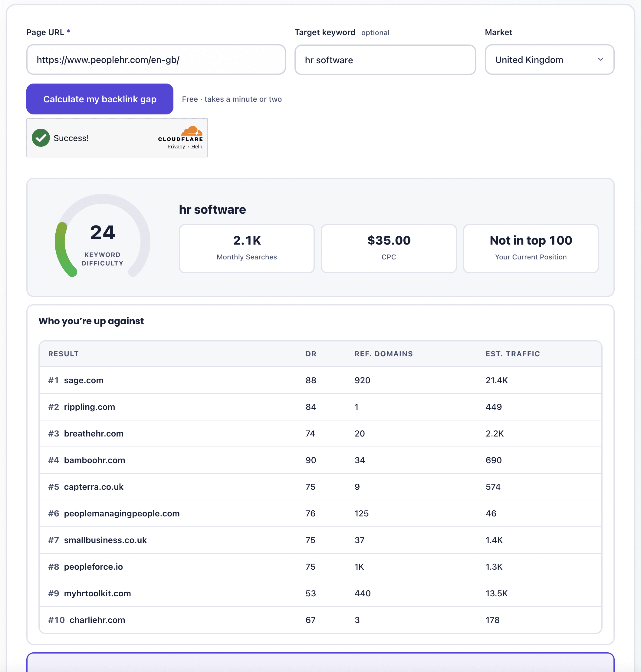Viewport: 641px width, 672px height.
Task: Click the $35.00 CPC card
Action: (x=389, y=249)
